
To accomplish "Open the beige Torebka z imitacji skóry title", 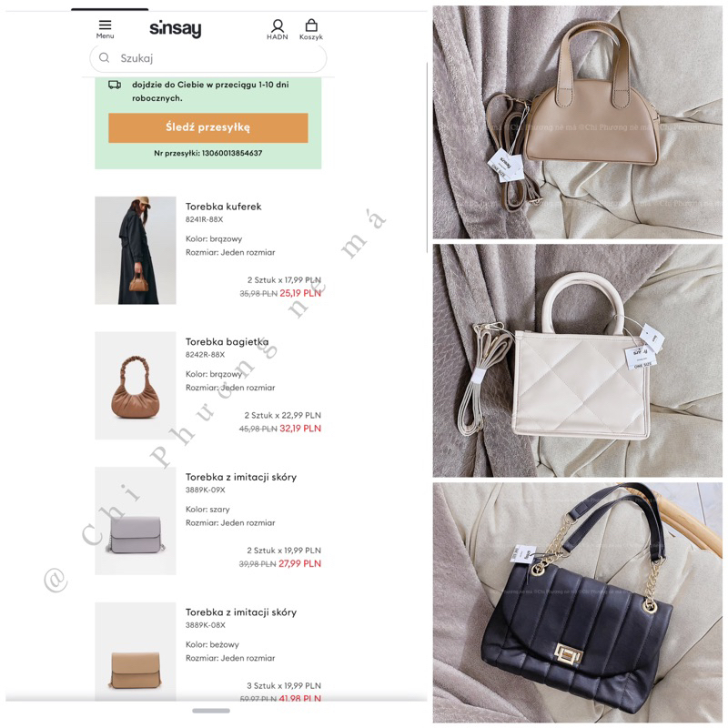I will click(x=241, y=612).
